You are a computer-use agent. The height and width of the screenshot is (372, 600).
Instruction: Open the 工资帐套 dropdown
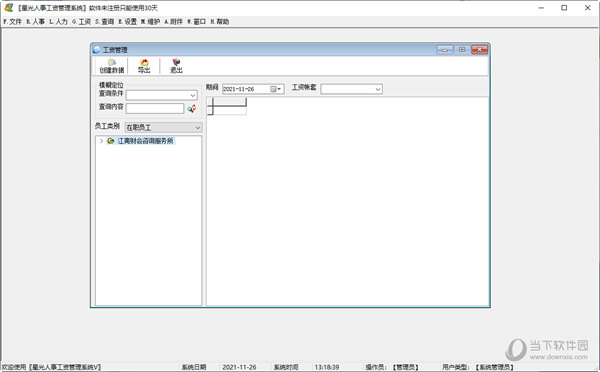point(378,89)
